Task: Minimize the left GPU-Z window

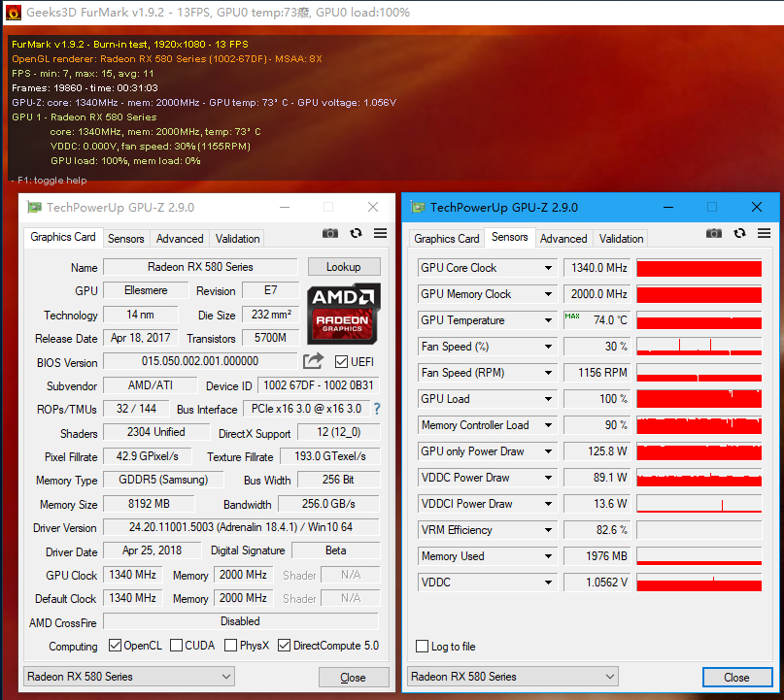Action: 285,207
